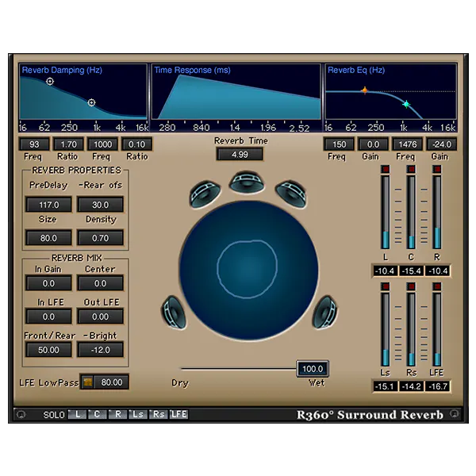
Task: Reset the Ls channel clip indicator
Action: [x=386, y=286]
